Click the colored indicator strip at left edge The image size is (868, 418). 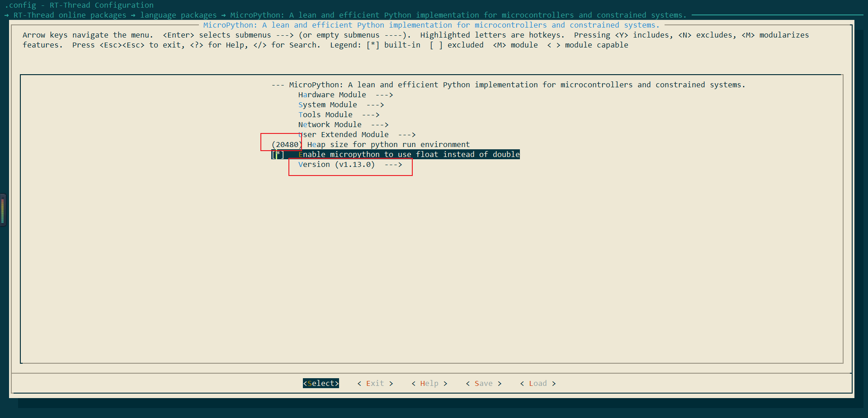(3, 210)
